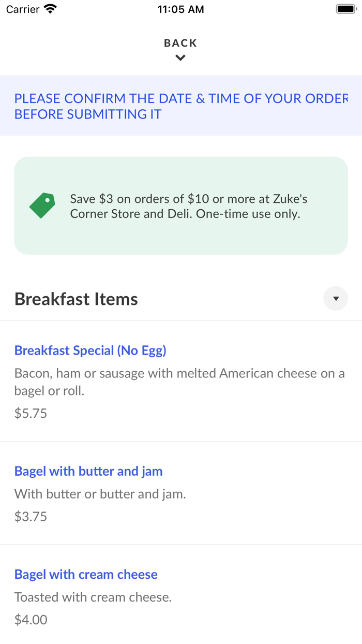
Task: Tap the BACK label at top
Action: 180,43
